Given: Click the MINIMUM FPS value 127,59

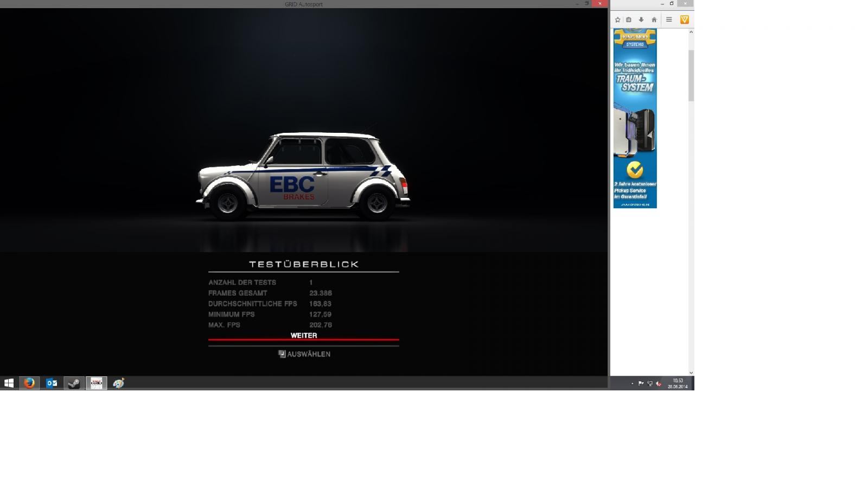Looking at the screenshot, I should 320,314.
